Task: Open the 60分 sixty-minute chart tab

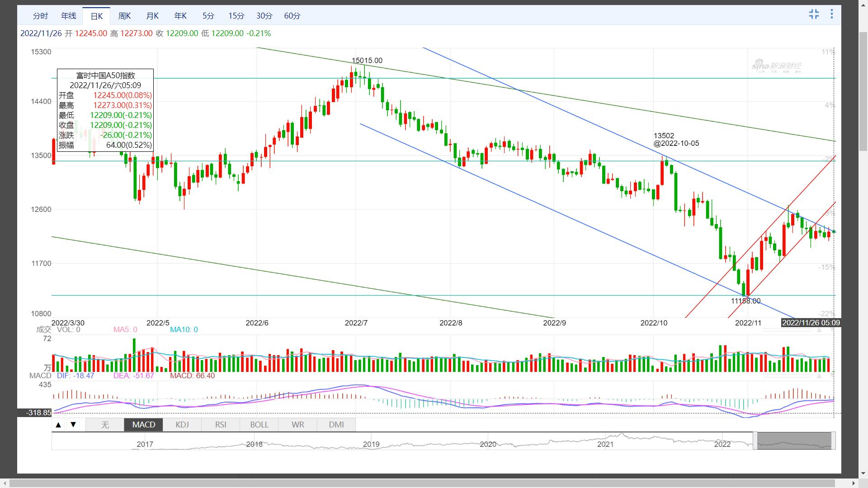Action: point(292,16)
